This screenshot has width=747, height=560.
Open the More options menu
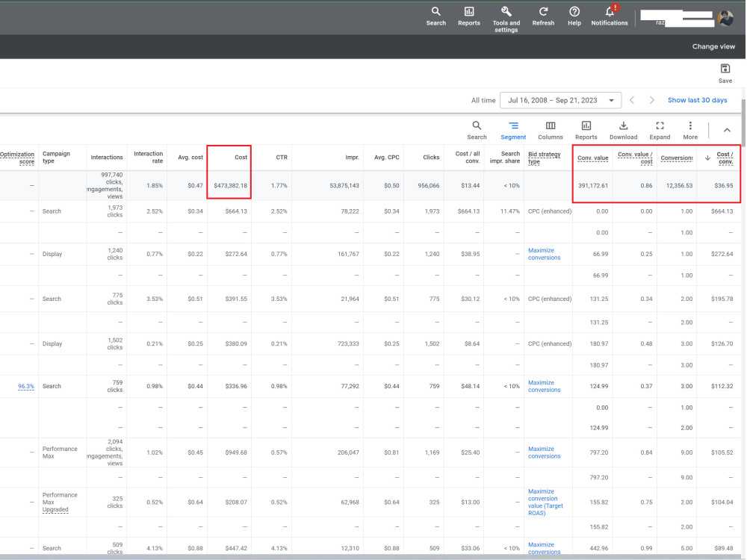(x=689, y=130)
